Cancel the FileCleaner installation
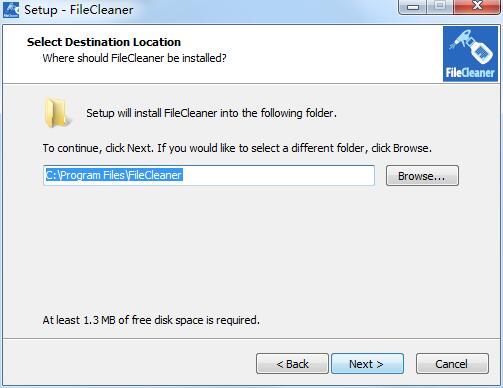 click(452, 364)
